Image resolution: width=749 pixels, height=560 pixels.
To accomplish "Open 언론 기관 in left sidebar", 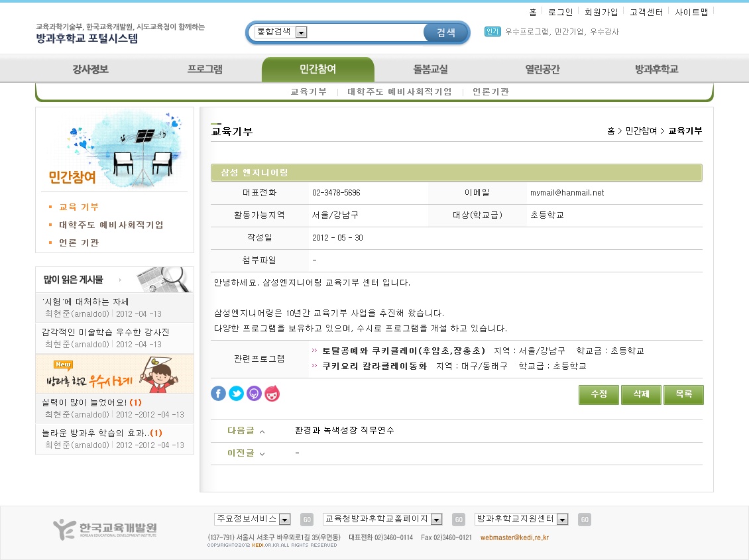I will [79, 243].
